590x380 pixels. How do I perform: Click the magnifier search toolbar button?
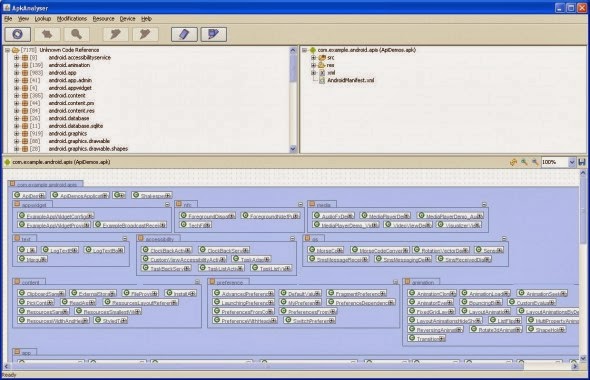(77, 34)
